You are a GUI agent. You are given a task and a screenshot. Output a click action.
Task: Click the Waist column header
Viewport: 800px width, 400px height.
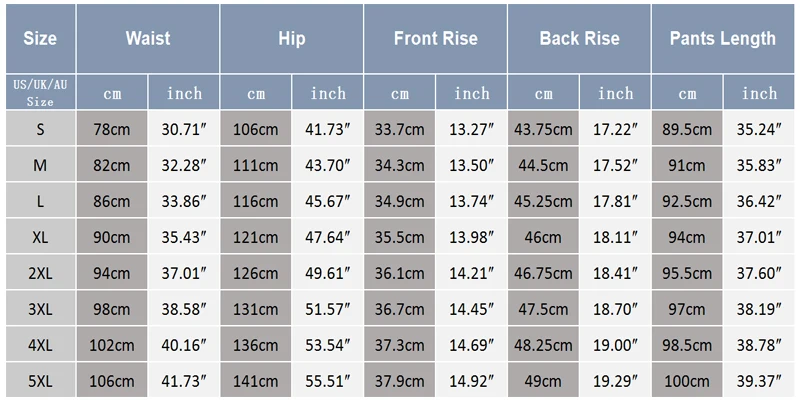pos(148,38)
